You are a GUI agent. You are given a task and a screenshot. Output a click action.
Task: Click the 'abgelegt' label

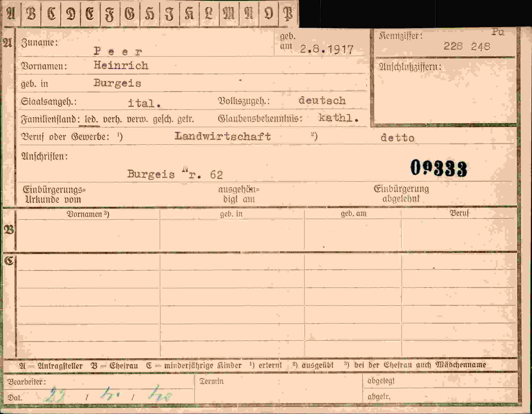pos(381,381)
